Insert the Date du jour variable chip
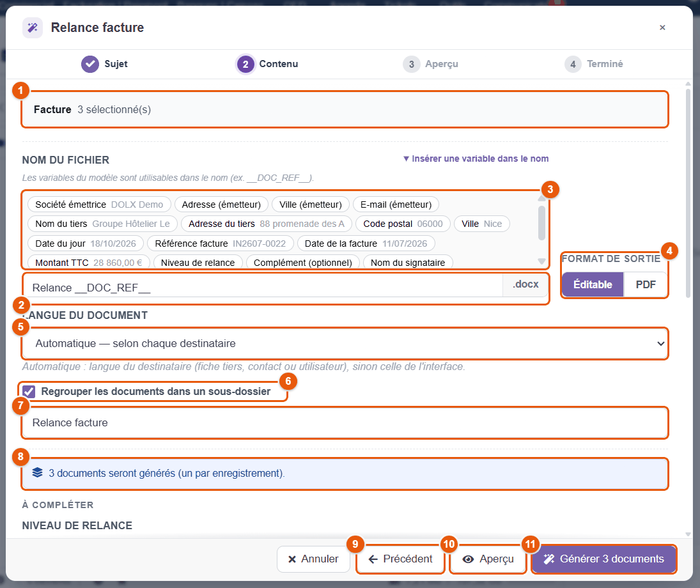700x588 pixels. point(86,244)
